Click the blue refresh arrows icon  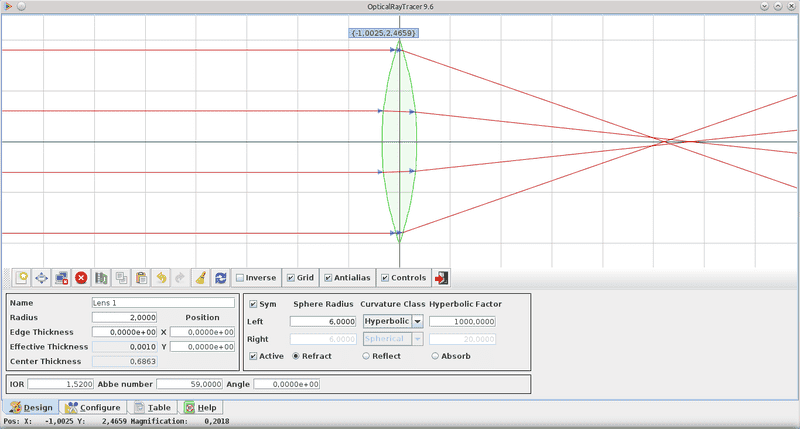click(x=220, y=278)
